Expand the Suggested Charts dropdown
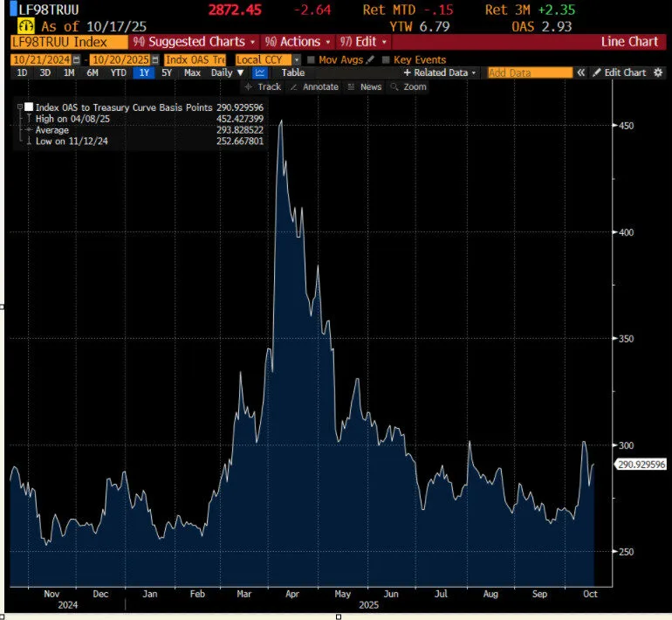The height and width of the screenshot is (620, 672). click(194, 41)
